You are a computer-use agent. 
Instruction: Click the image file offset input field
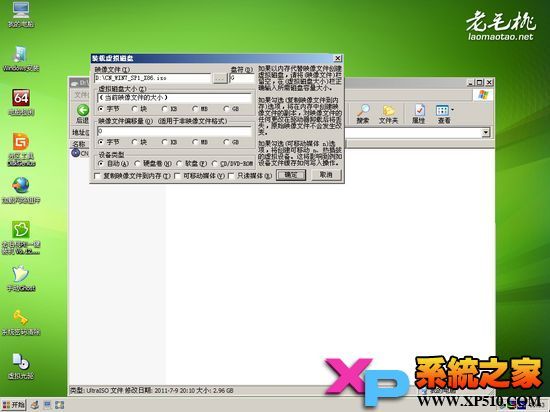(x=174, y=131)
